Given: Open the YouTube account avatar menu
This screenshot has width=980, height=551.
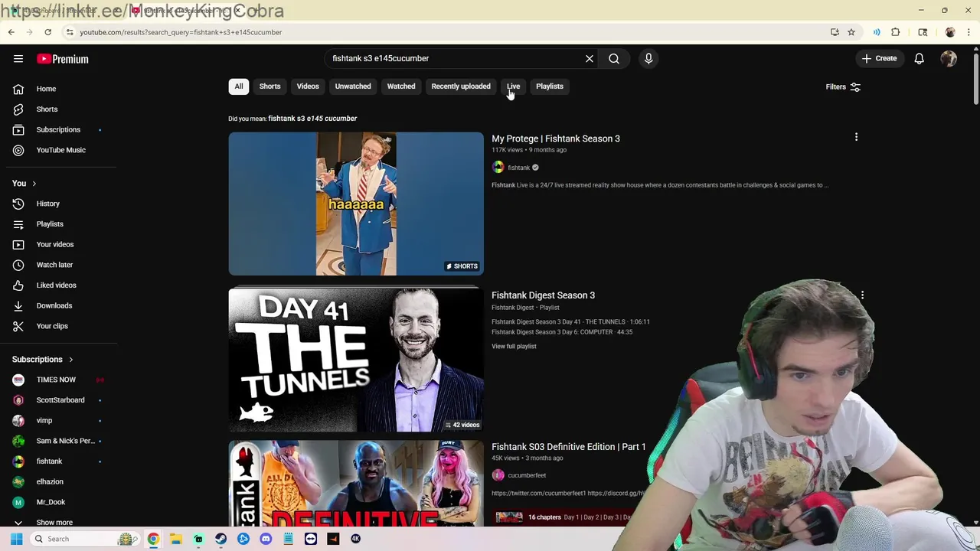Looking at the screenshot, I should tap(949, 59).
